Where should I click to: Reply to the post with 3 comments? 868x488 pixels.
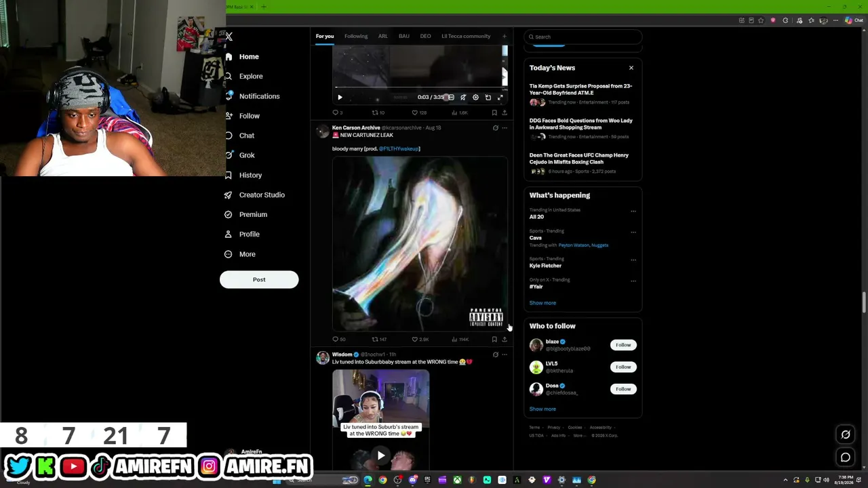[337, 113]
